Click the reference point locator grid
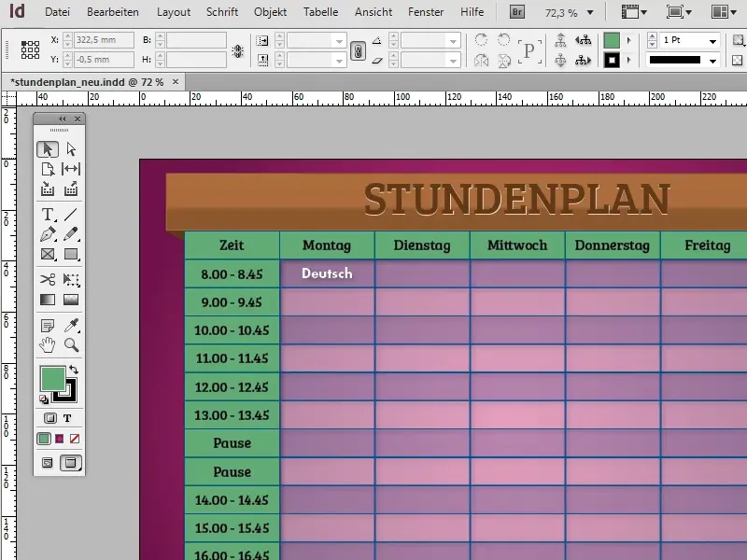Image resolution: width=747 pixels, height=560 pixels. click(30, 49)
